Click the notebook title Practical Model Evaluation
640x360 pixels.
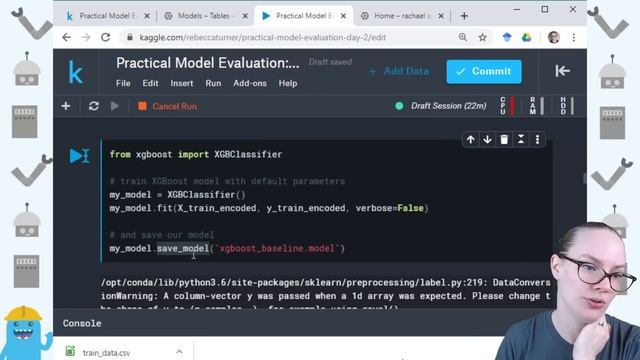pyautogui.click(x=208, y=63)
